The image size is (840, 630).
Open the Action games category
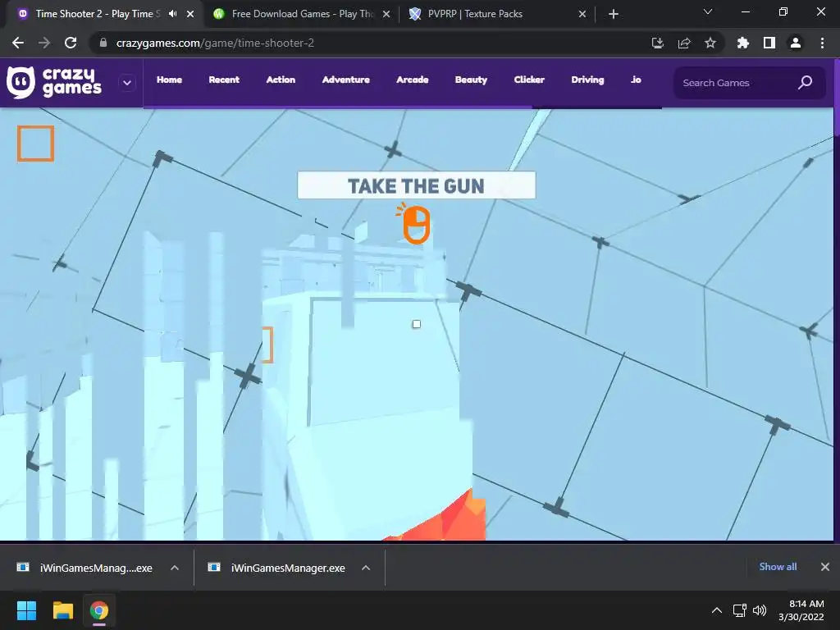coord(281,80)
